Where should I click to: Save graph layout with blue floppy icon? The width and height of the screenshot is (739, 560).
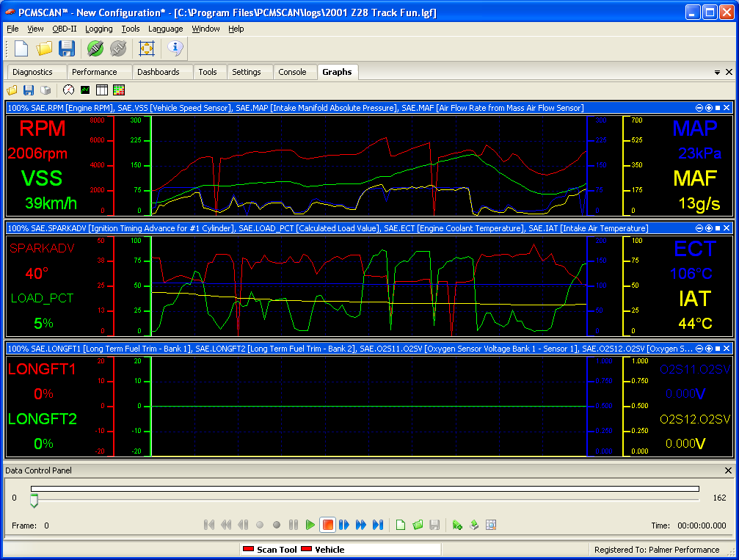click(29, 90)
